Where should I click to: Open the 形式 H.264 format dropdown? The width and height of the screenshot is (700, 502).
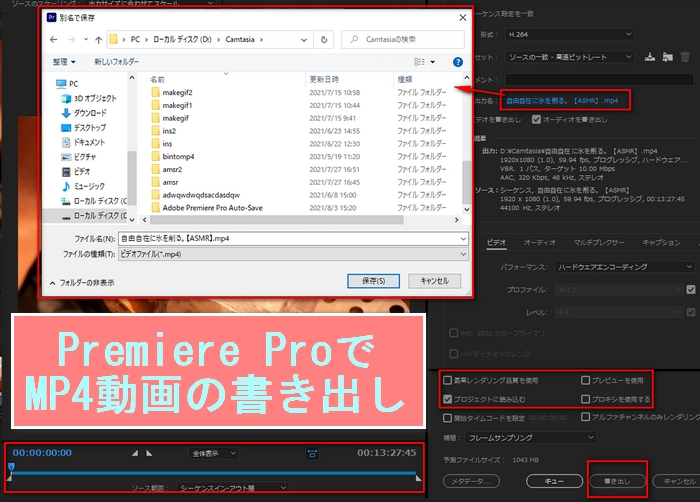tap(570, 34)
